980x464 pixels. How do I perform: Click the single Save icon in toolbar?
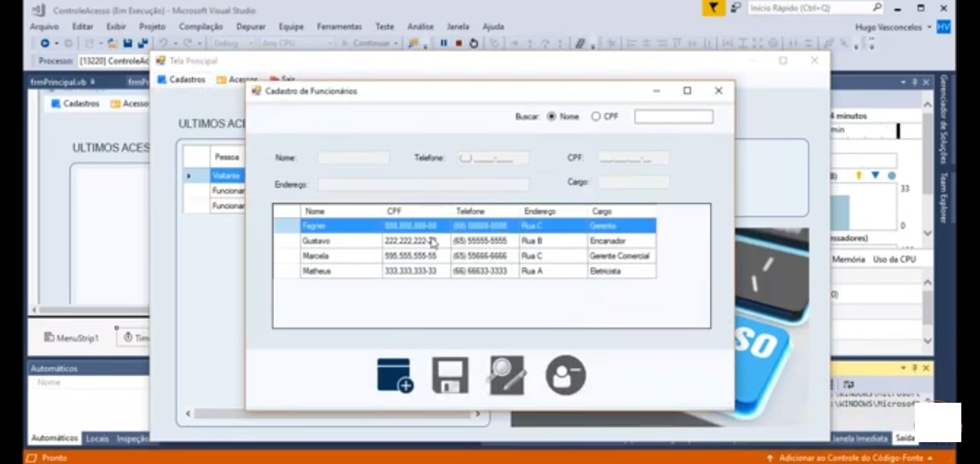(128, 43)
